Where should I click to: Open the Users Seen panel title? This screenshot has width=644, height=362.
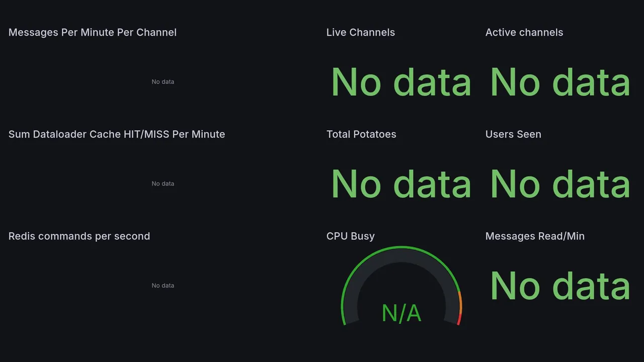[513, 134]
